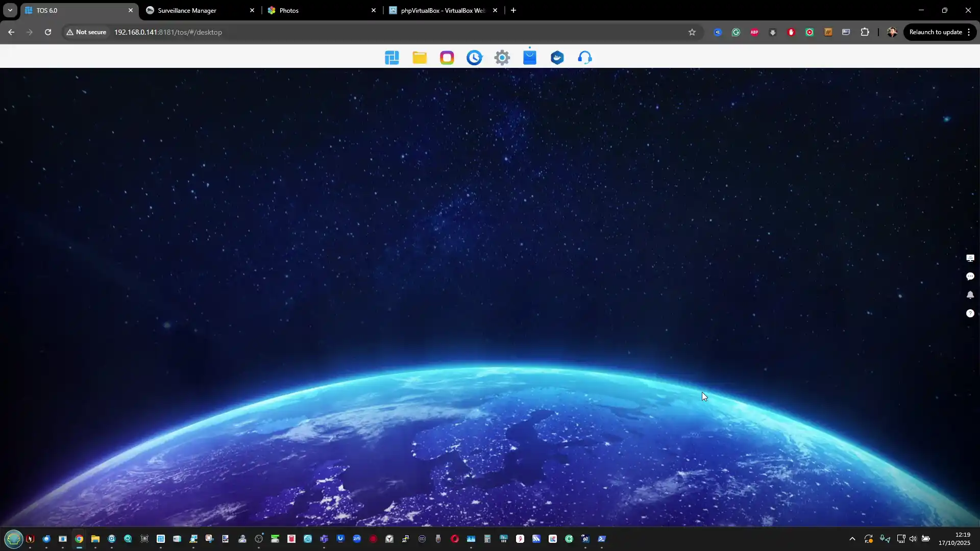Expand the system tray hidden icons chevron
The width and height of the screenshot is (980, 551).
point(852,539)
